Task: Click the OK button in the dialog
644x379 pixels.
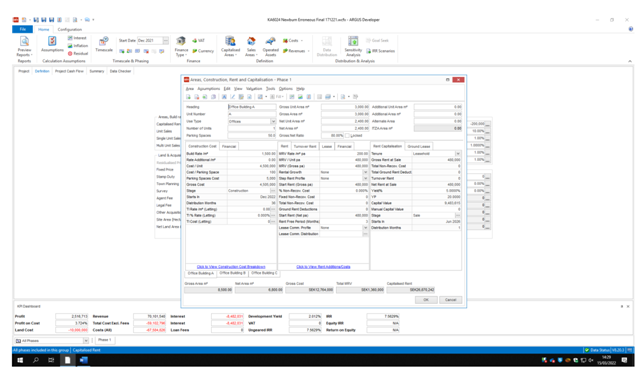Action: (426, 300)
